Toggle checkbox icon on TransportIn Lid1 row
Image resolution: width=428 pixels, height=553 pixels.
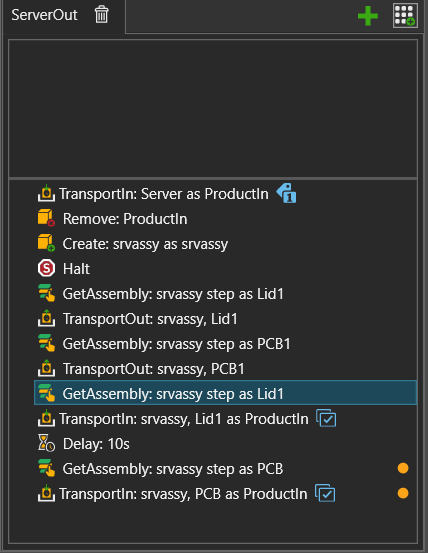tap(326, 418)
